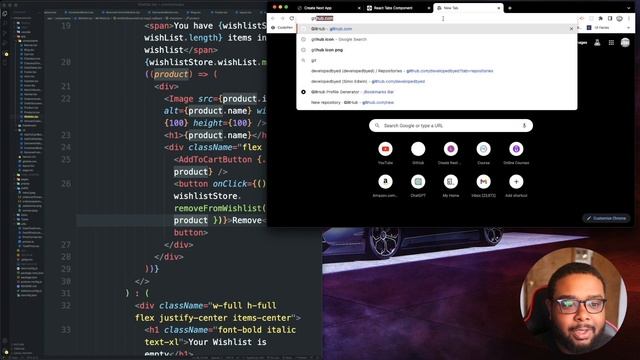Open the GitHub Profile Generator bookmark suggestion
Image resolution: width=640 pixels, height=360 pixels.
tap(437, 92)
